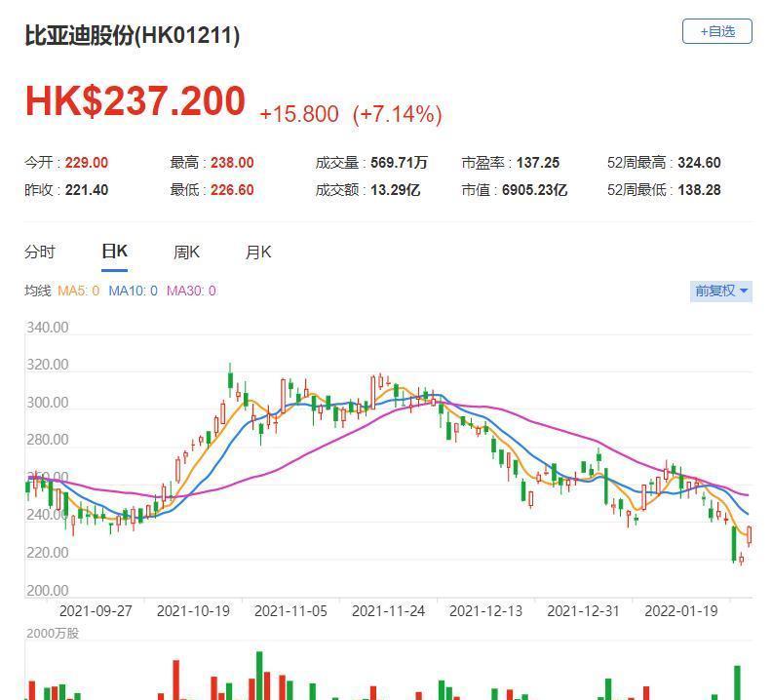Click the 市值 value 6905.23亿
The height and width of the screenshot is (700, 772).
(x=535, y=190)
